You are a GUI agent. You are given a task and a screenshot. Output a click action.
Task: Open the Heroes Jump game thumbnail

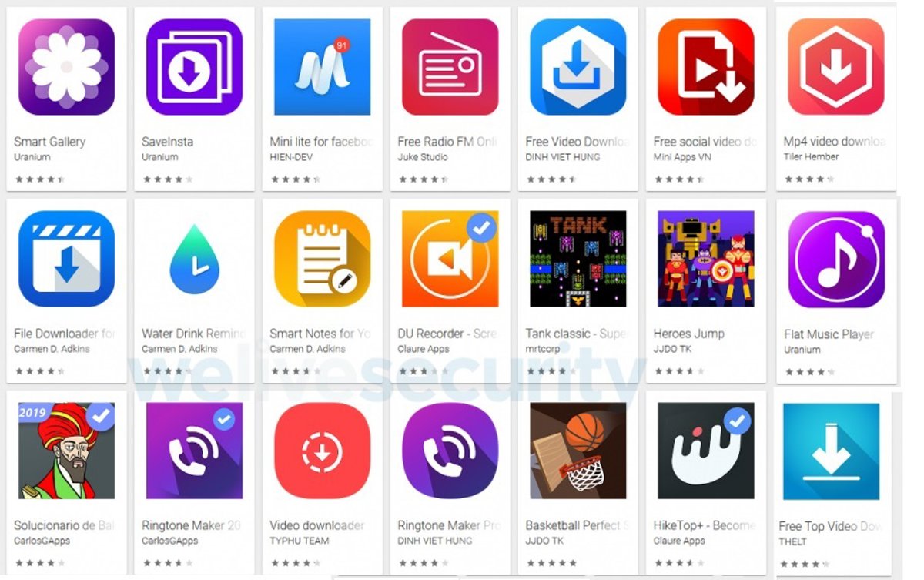coord(705,259)
